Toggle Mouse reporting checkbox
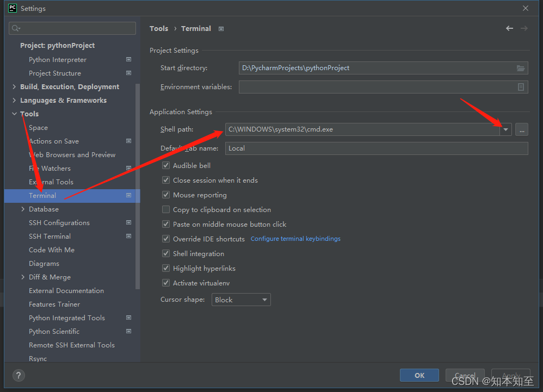The image size is (543, 392). click(166, 195)
